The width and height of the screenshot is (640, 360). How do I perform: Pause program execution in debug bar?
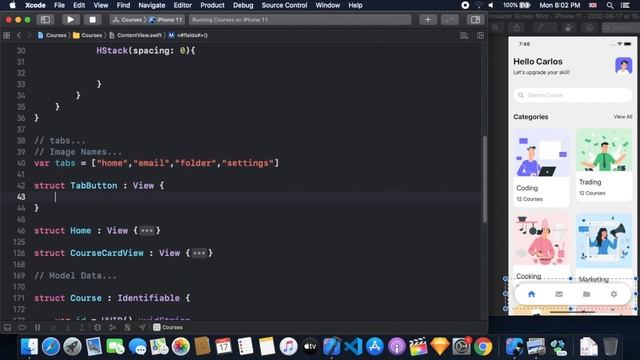[x=37, y=327]
